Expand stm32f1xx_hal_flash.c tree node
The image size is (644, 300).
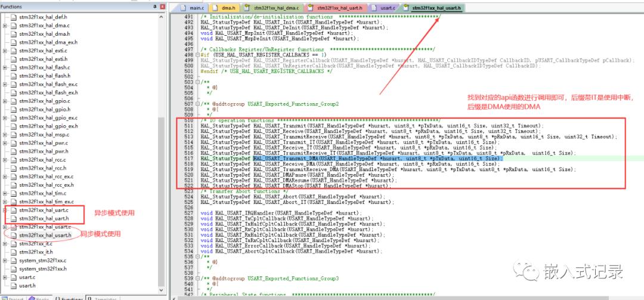[x=5, y=67]
